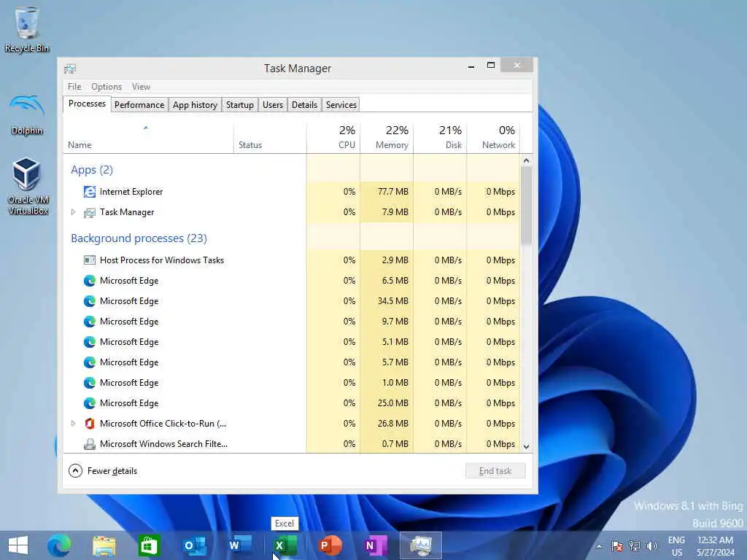Image resolution: width=747 pixels, height=560 pixels.
Task: Click Internet Explorer 77.7 MB memory cell
Action: point(387,192)
